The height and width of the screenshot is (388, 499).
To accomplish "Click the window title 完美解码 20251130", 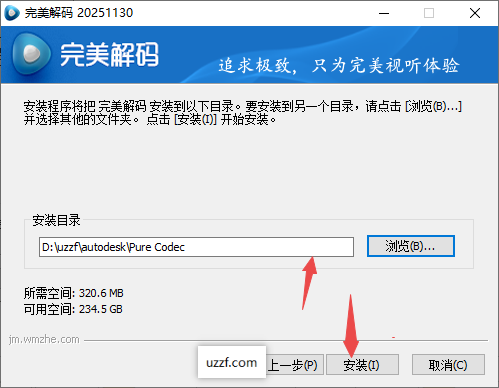I will click(x=79, y=13).
